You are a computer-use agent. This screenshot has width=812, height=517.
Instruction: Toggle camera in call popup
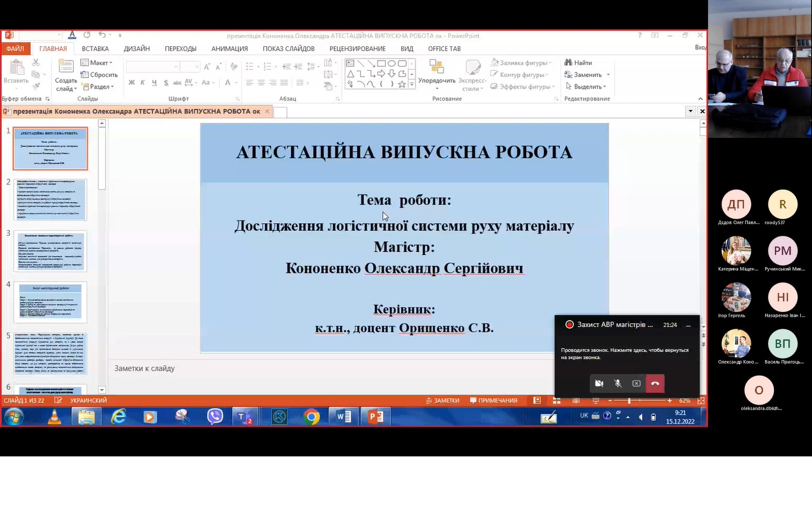point(599,383)
